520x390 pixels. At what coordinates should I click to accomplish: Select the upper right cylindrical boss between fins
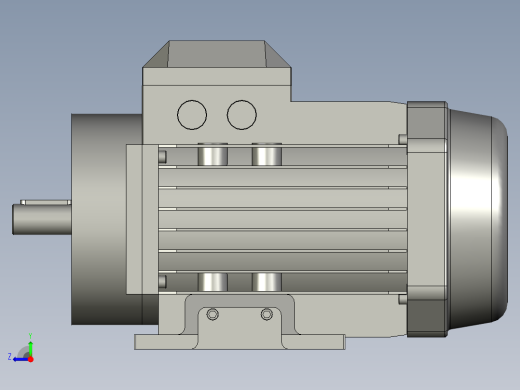(x=267, y=154)
